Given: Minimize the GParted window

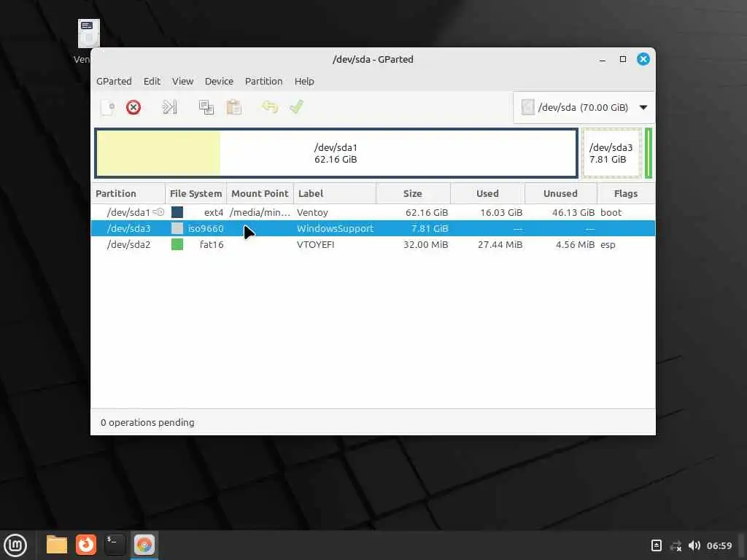Looking at the screenshot, I should coord(603,60).
